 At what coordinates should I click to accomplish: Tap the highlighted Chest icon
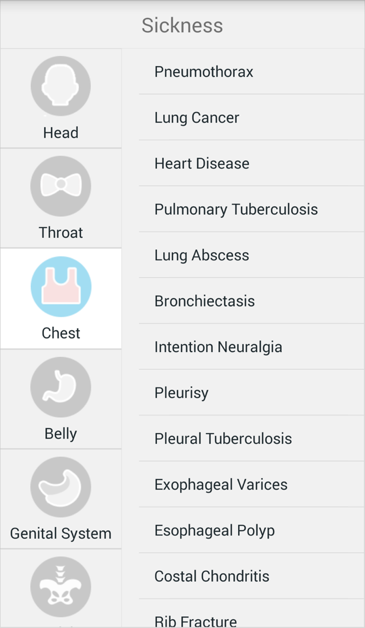point(60,287)
